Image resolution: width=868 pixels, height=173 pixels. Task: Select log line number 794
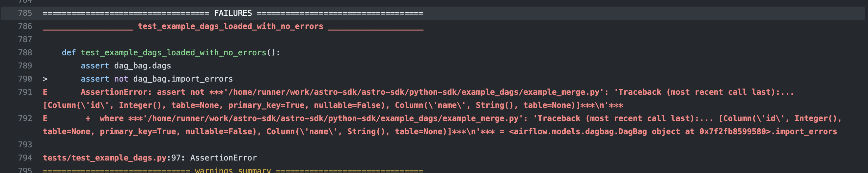[25, 158]
